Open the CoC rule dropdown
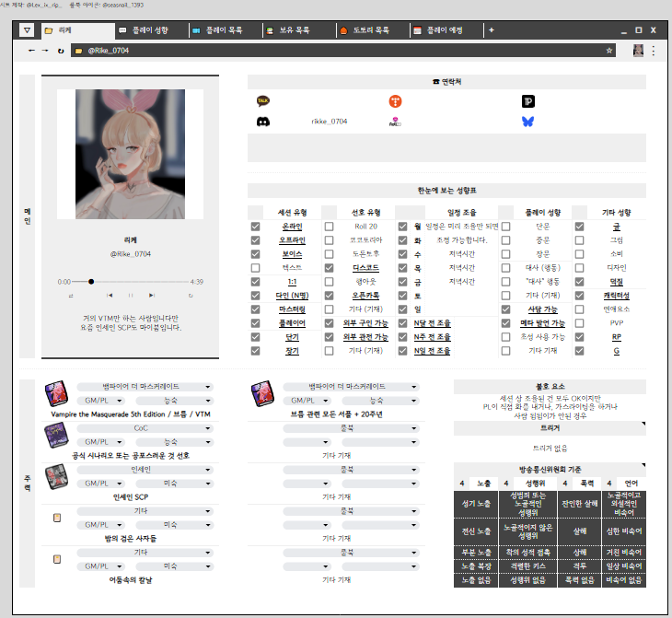Image resolution: width=672 pixels, height=618 pixels. coord(145,428)
